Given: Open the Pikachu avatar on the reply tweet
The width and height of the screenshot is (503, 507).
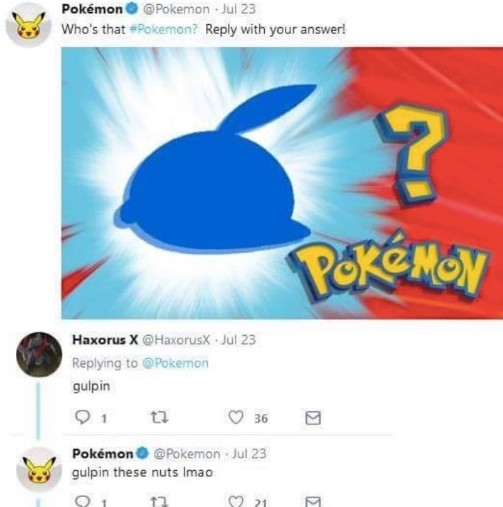Looking at the screenshot, I should pyautogui.click(x=39, y=470).
